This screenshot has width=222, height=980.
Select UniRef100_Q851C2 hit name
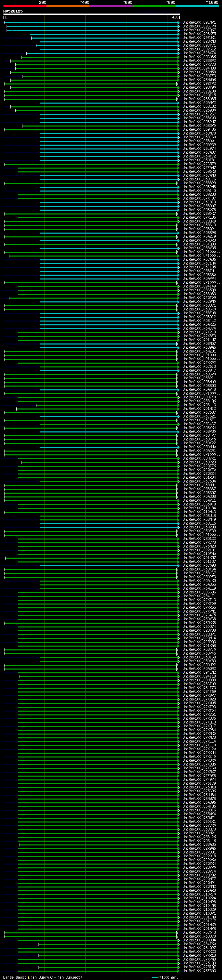199,539
